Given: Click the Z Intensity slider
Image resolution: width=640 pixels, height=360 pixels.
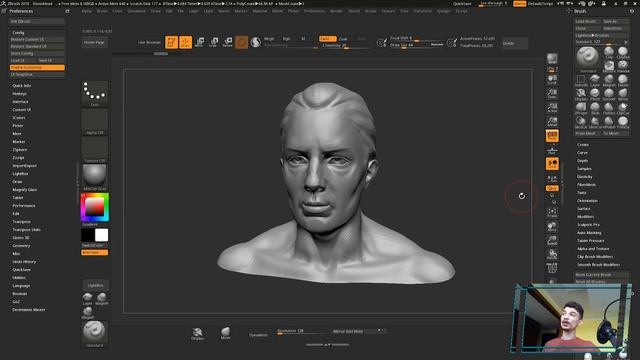Looking at the screenshot, I should [346, 46].
